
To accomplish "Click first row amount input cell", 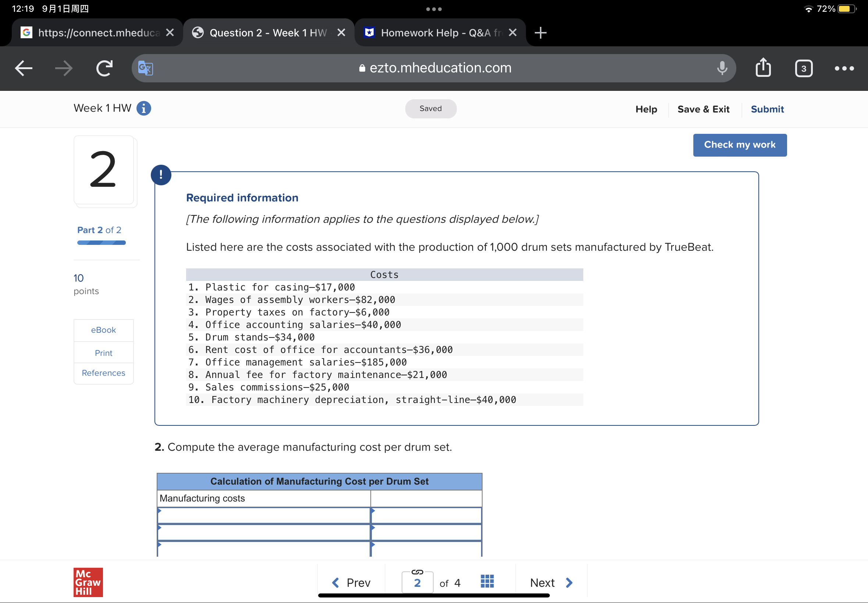I will [x=426, y=516].
